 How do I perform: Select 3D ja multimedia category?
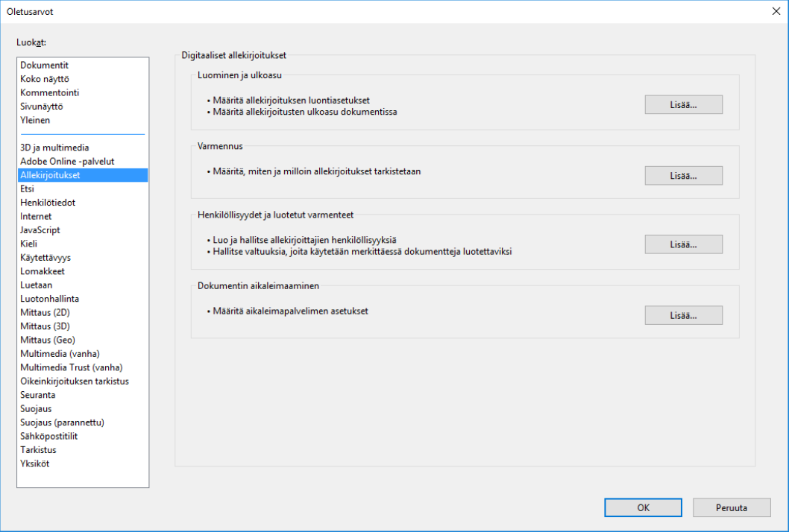click(x=54, y=148)
